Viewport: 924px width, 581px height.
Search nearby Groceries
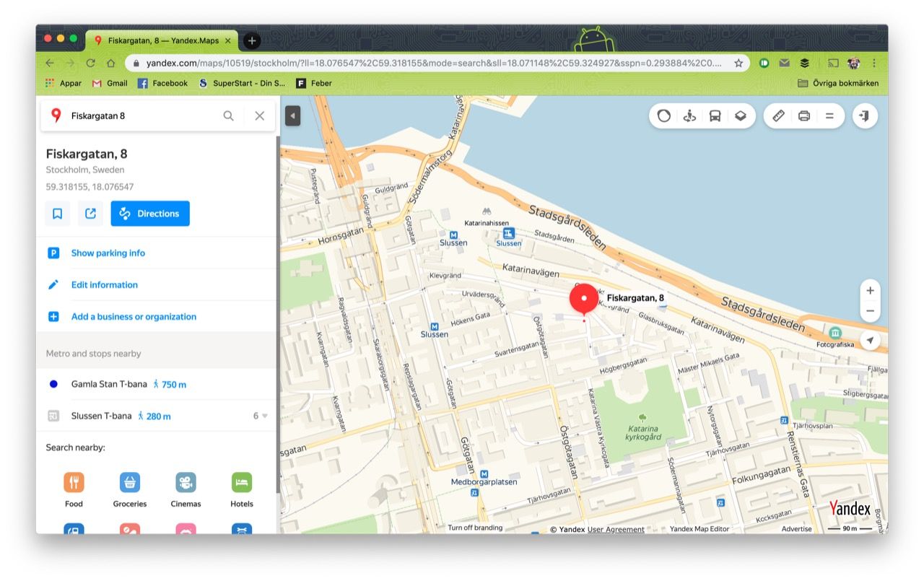click(130, 489)
